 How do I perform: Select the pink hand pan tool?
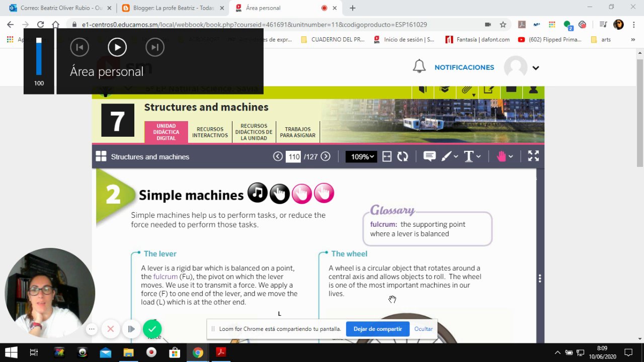(x=501, y=156)
